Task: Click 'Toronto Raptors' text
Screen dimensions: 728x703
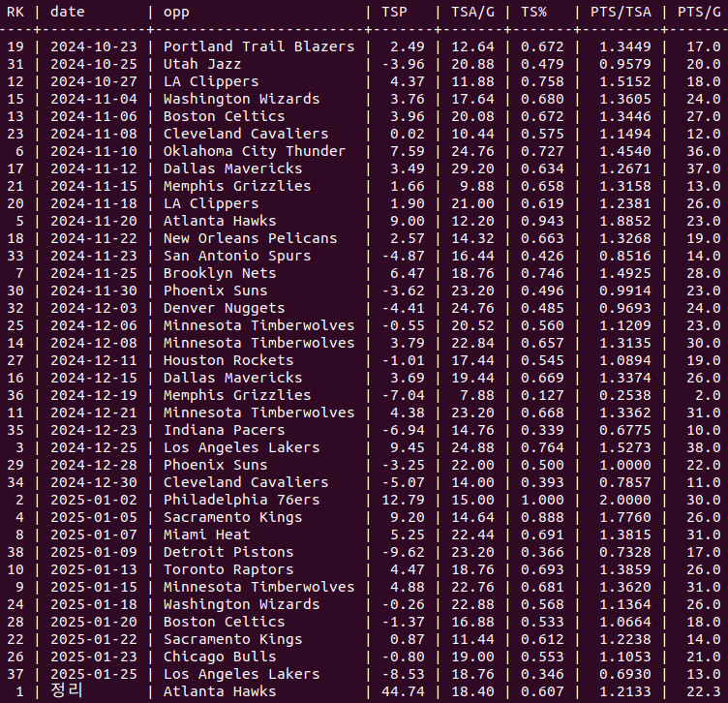Action: tap(228, 569)
